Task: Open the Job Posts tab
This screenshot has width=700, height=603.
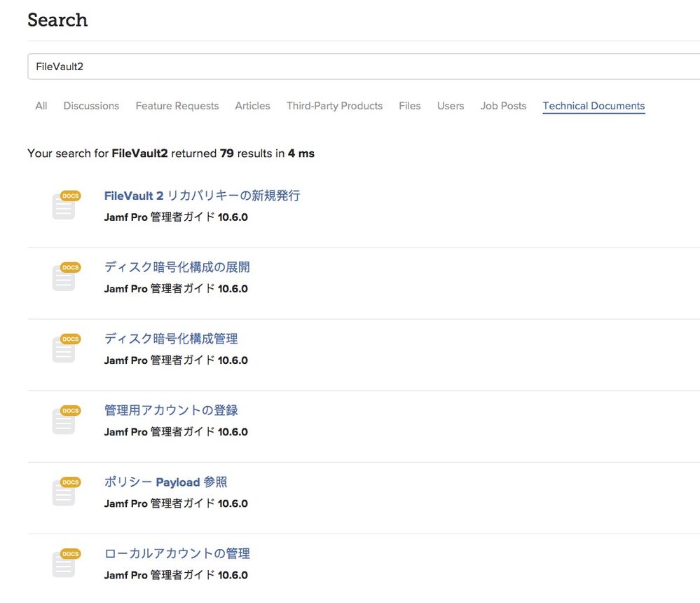Action: pos(503,106)
